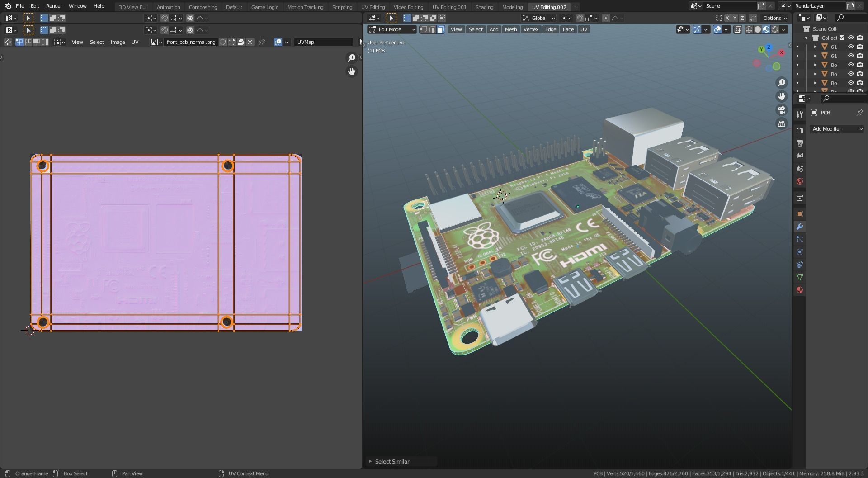Image resolution: width=868 pixels, height=478 pixels.
Task: Unlink the front_pcb_normal.png image
Action: 250,42
